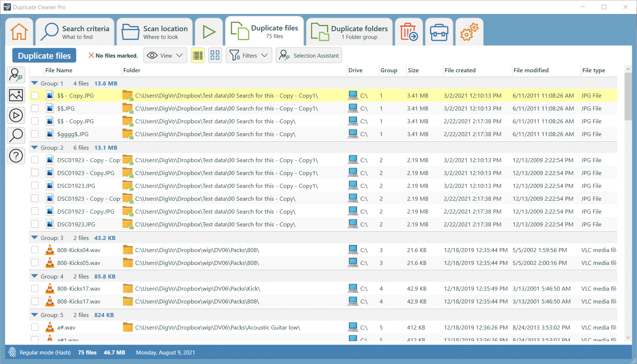
Task: Check the checkbox for $$ - Copy.JPG
Action: pyautogui.click(x=35, y=95)
